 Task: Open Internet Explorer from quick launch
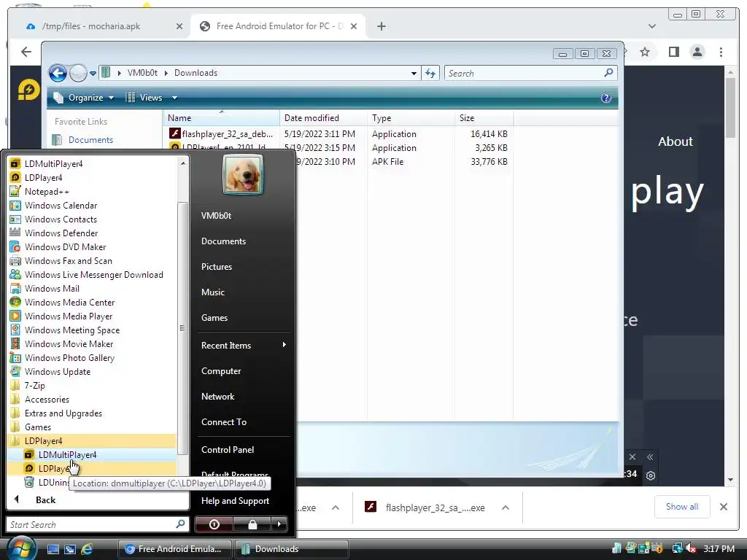coord(87,549)
